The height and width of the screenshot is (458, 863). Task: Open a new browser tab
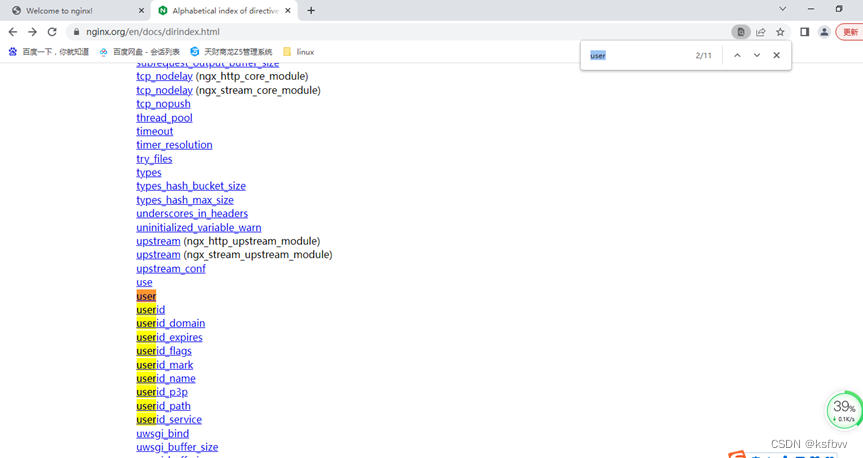311,10
